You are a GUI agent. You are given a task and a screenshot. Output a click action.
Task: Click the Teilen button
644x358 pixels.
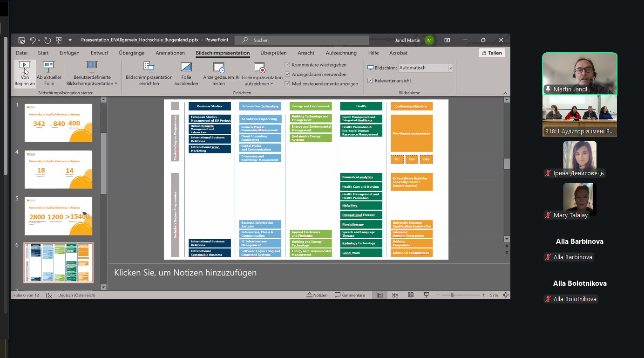(x=492, y=53)
